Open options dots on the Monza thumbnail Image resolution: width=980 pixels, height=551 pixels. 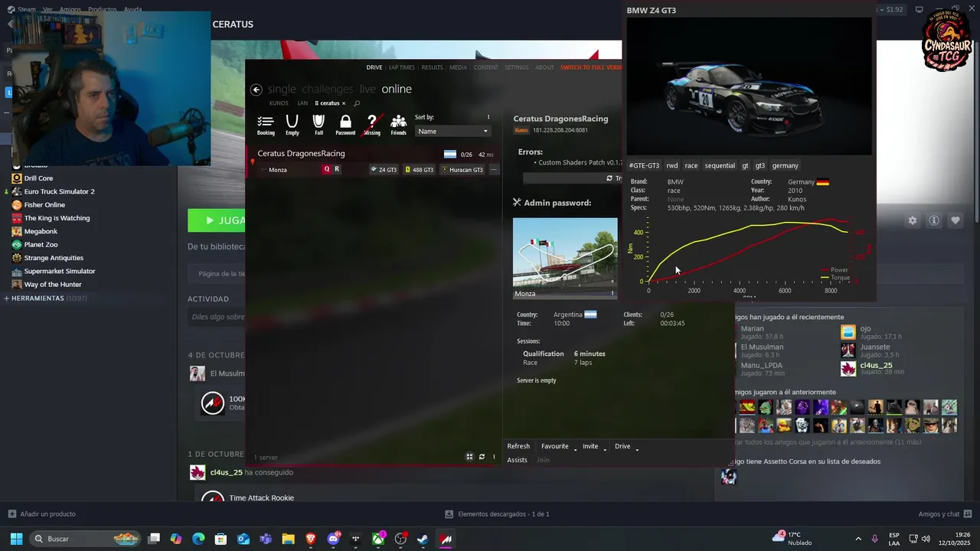pyautogui.click(x=612, y=294)
